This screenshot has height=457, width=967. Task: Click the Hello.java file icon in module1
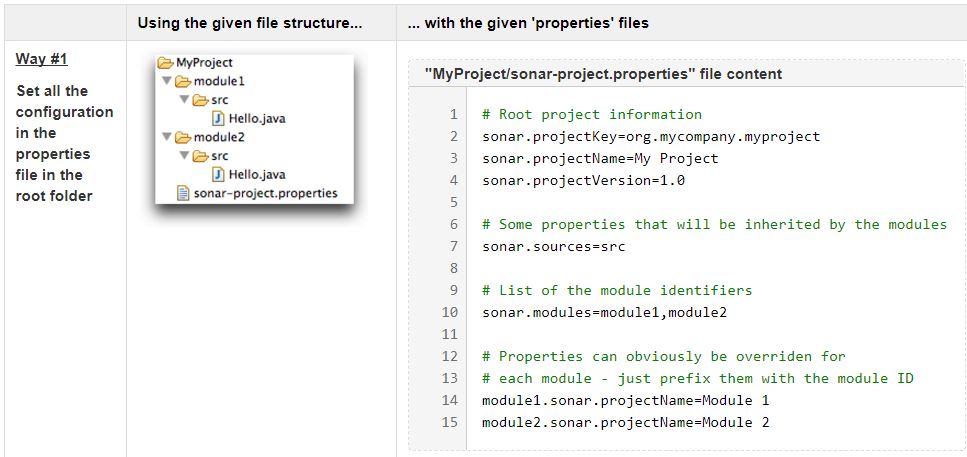coord(219,118)
